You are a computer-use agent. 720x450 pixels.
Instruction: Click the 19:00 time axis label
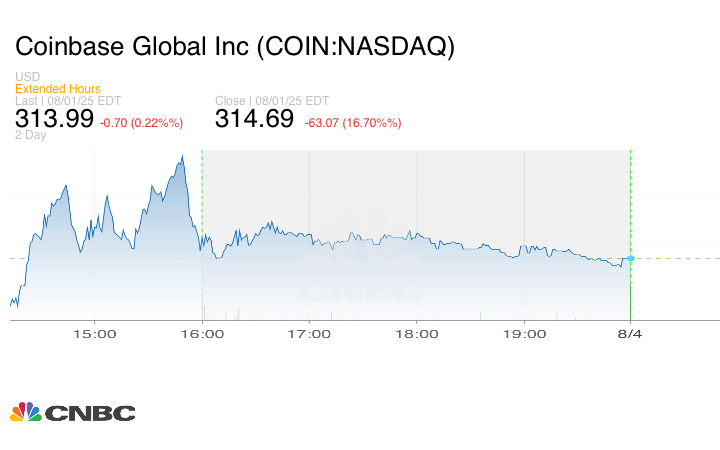click(x=522, y=334)
